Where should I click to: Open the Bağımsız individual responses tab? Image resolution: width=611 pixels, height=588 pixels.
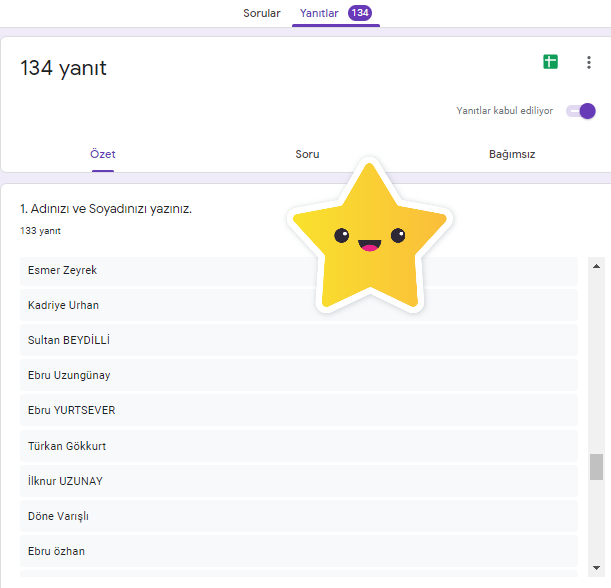511,155
